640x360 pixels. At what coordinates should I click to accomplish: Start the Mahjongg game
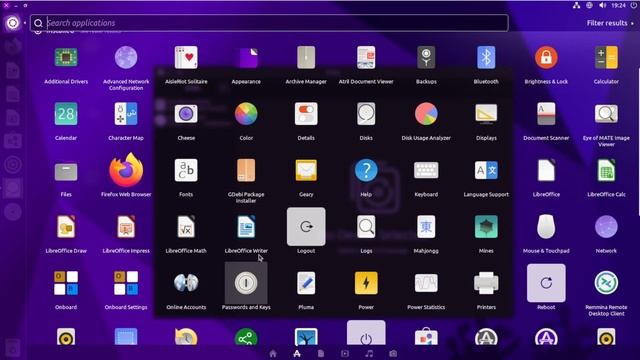click(x=426, y=227)
